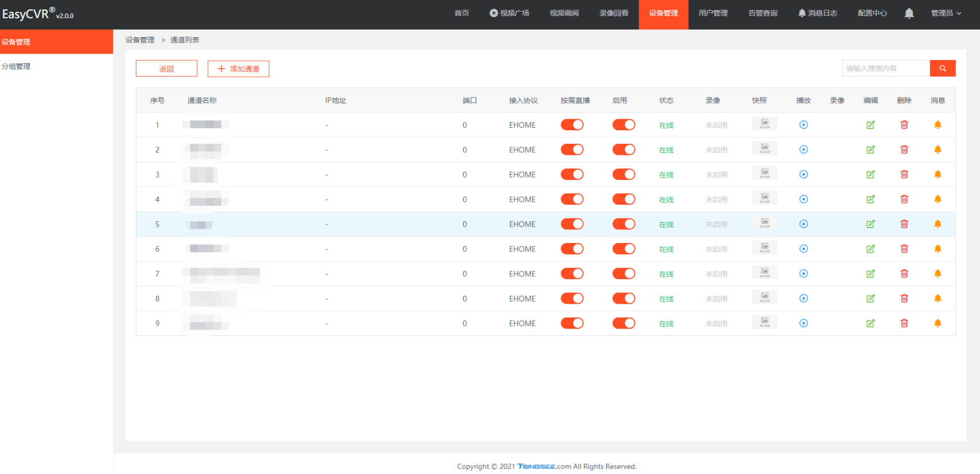Delete channel 4 using the trash icon
This screenshot has width=980, height=474.
(x=904, y=199)
